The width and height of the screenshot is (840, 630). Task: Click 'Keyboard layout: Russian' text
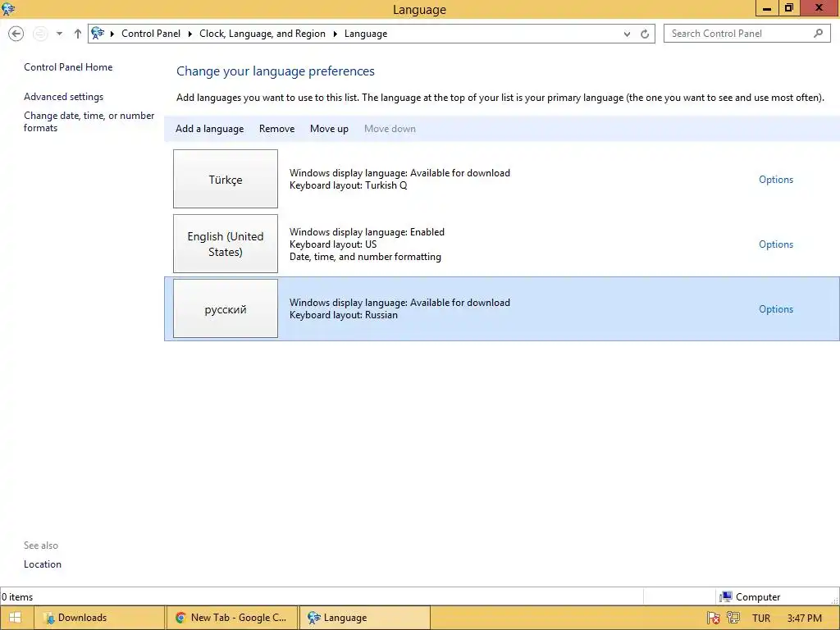click(344, 315)
